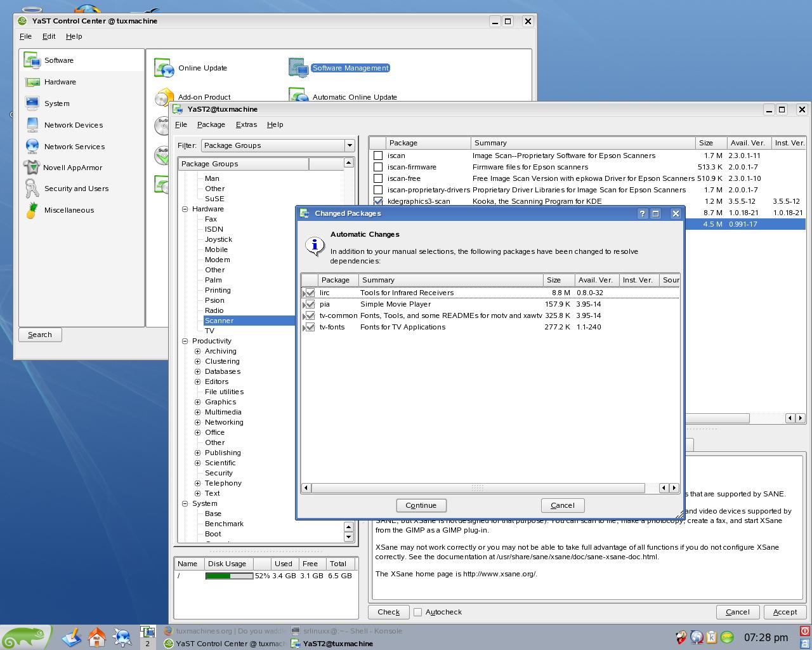Select the Miscellaneous pineapple icon
The width and height of the screenshot is (812, 650).
(32, 210)
